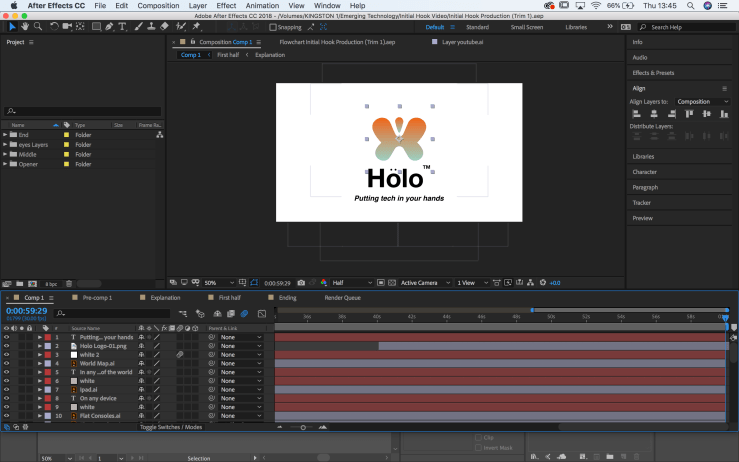This screenshot has width=739, height=462.
Task: Select the Zoom magnifier tool
Action: pyautogui.click(x=38, y=26)
